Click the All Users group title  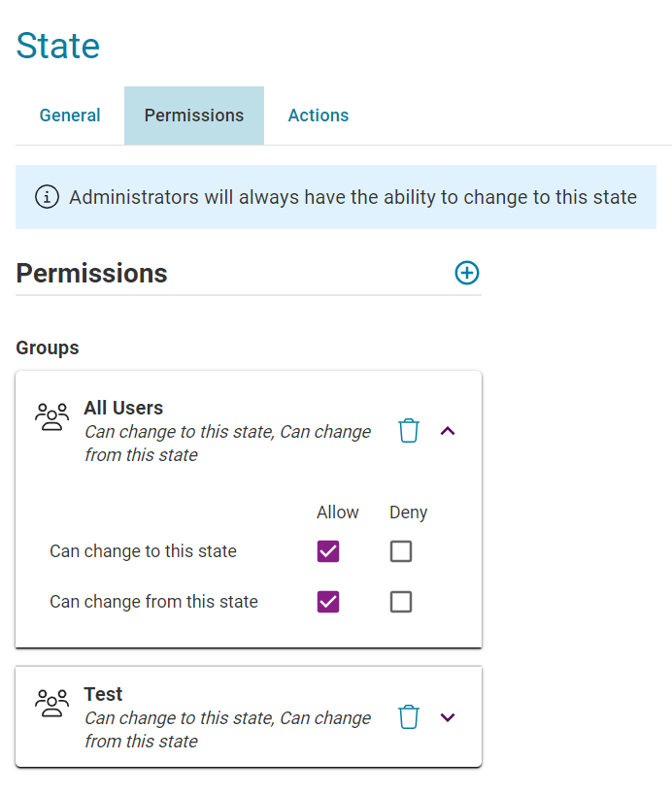coord(123,408)
